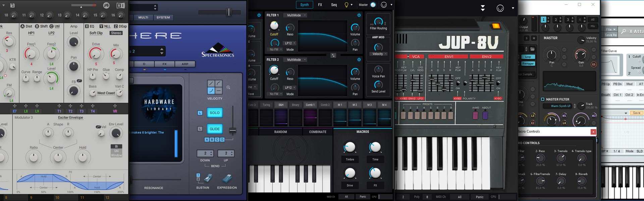This screenshot has width=644, height=201.
Task: Click the Massive X output level meter
Action: 84,5
